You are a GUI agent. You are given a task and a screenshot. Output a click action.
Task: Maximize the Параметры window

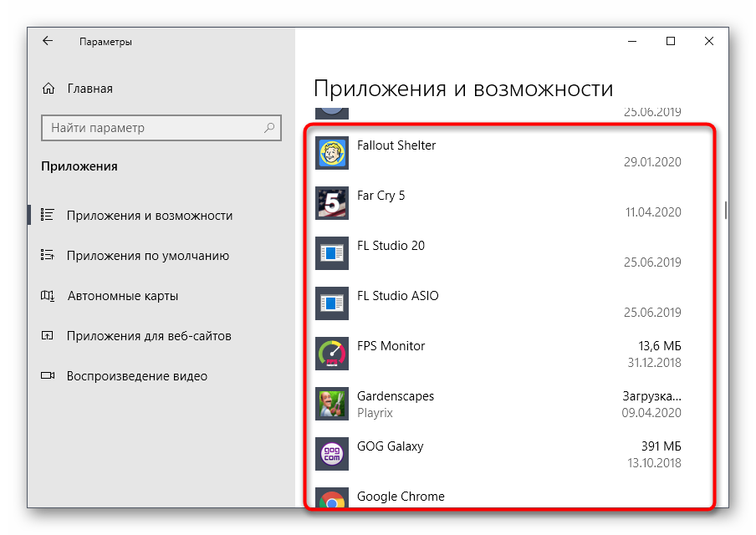click(x=671, y=41)
